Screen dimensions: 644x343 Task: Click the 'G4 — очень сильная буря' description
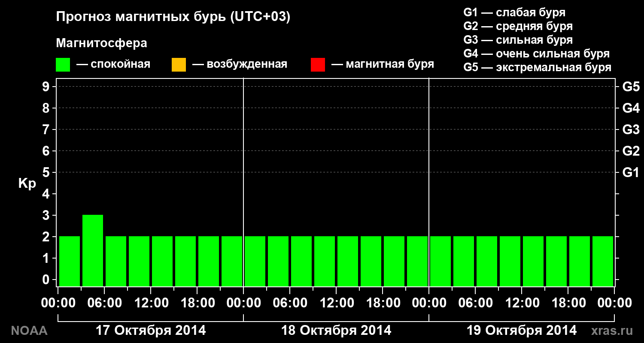(537, 54)
